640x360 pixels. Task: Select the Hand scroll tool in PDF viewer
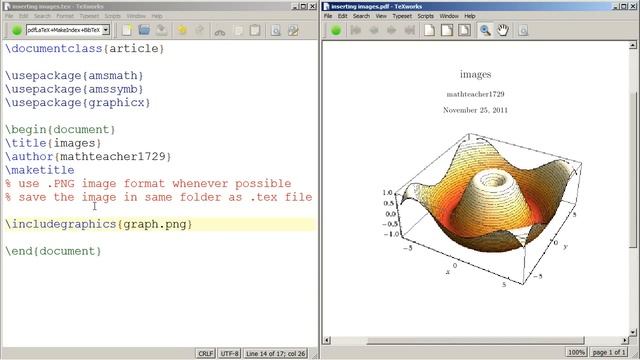[503, 30]
